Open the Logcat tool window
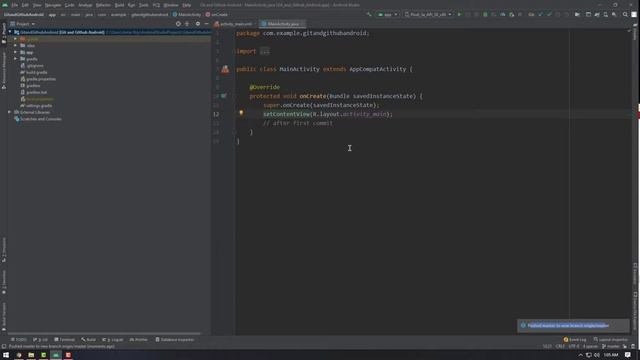This screenshot has width=640, height=360. click(x=113, y=340)
